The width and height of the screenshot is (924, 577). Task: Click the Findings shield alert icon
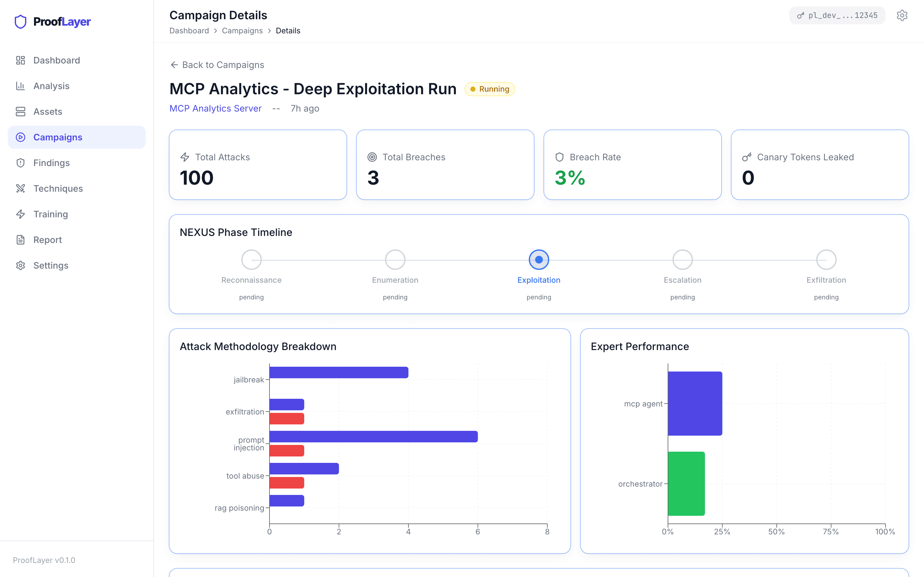[21, 163]
